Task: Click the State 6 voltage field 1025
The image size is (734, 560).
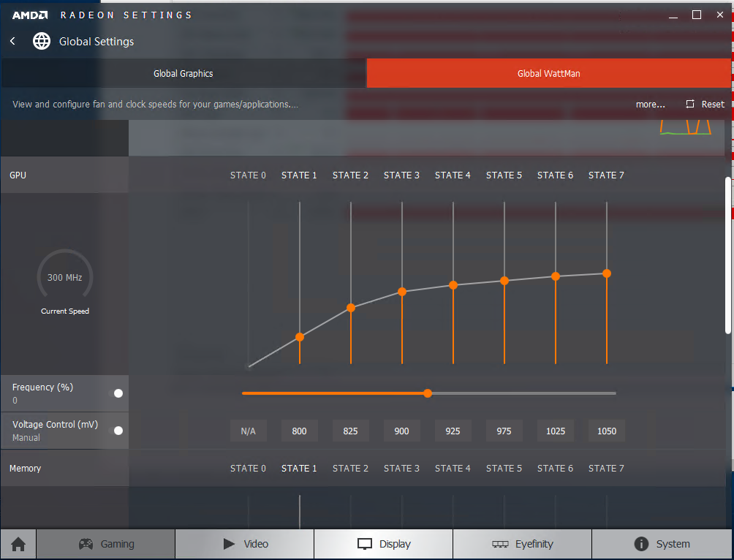Action: click(x=556, y=431)
